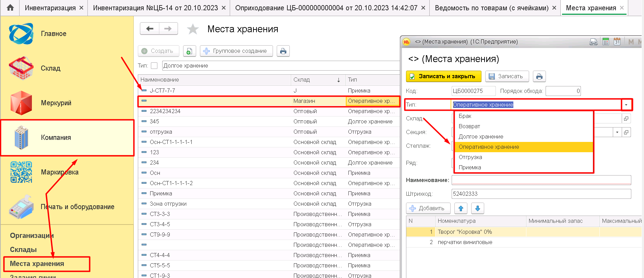Select the J-СТ7-7-7 row
The image size is (644, 278).
tap(269, 90)
